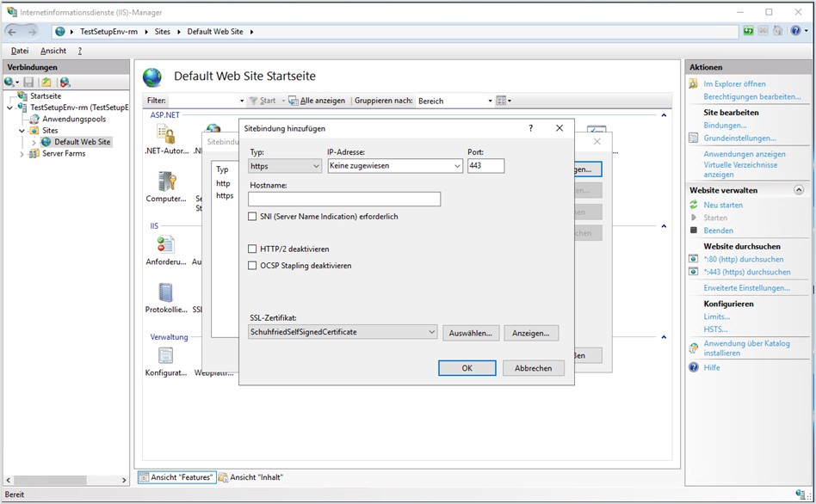Open the Ansicht menu
The image size is (816, 504).
point(53,51)
